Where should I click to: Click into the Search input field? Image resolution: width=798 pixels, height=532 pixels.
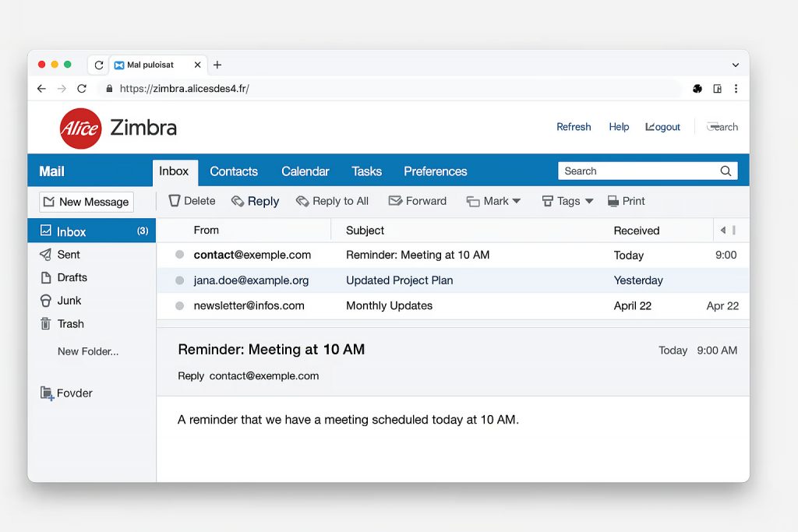coord(635,171)
